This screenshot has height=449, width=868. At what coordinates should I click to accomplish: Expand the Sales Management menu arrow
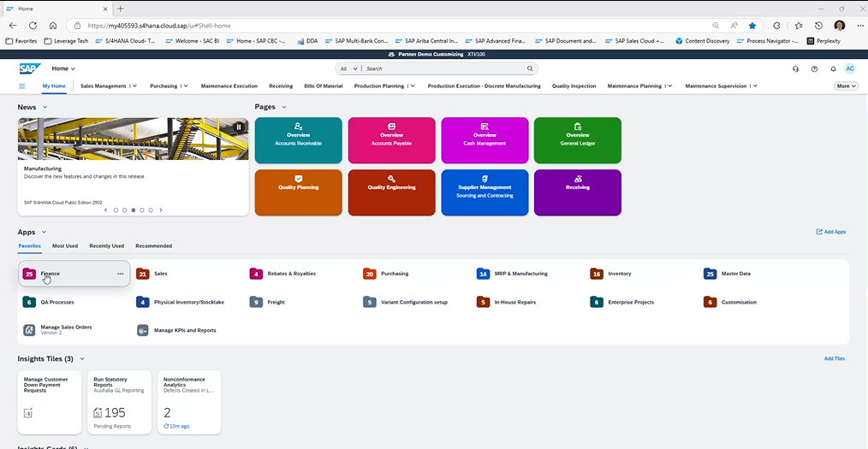coord(135,86)
